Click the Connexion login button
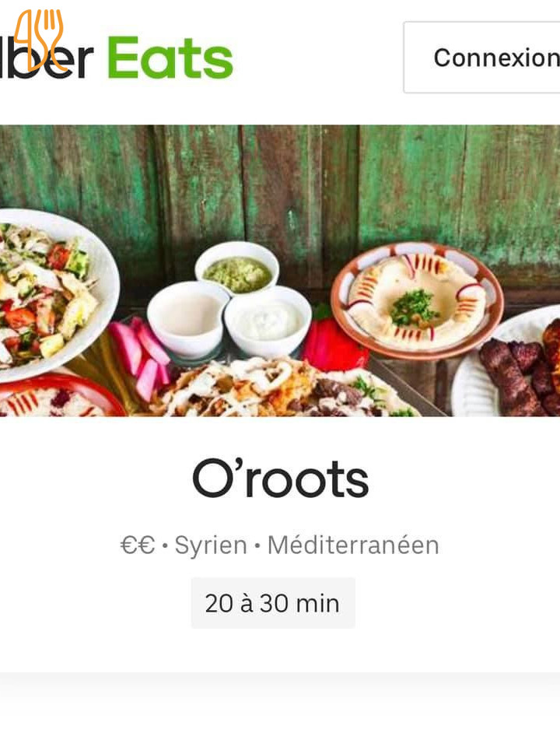 482,57
